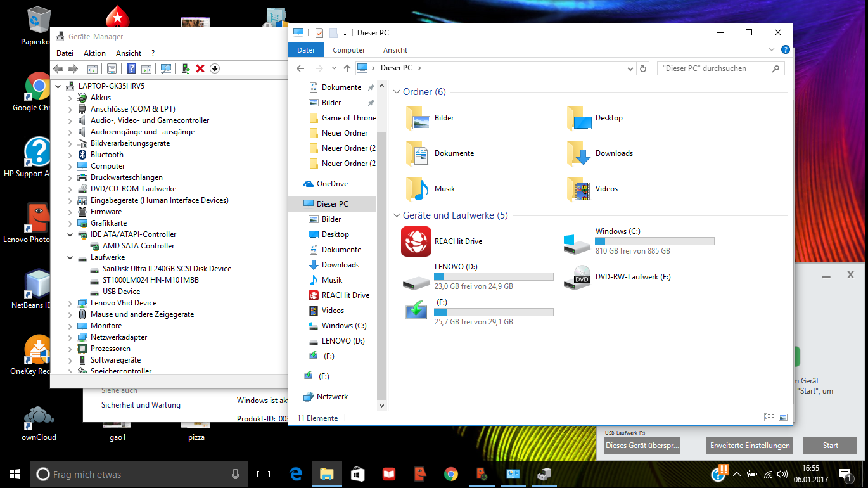Expand the Bluetooth device category
The image size is (868, 488).
coord(70,155)
